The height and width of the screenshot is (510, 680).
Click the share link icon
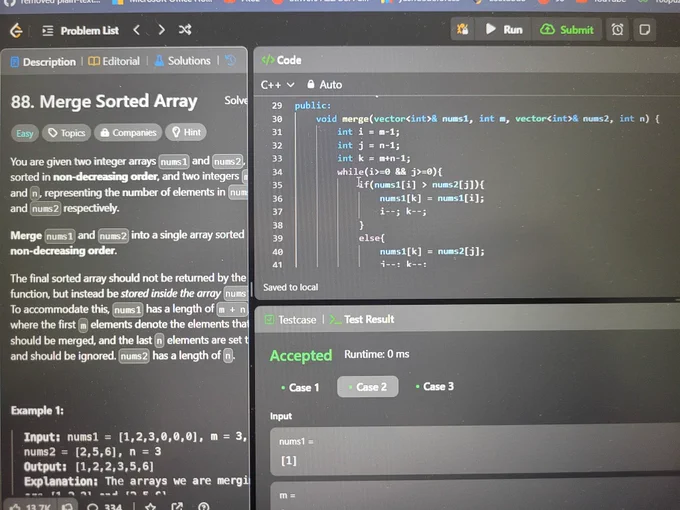(x=177, y=506)
